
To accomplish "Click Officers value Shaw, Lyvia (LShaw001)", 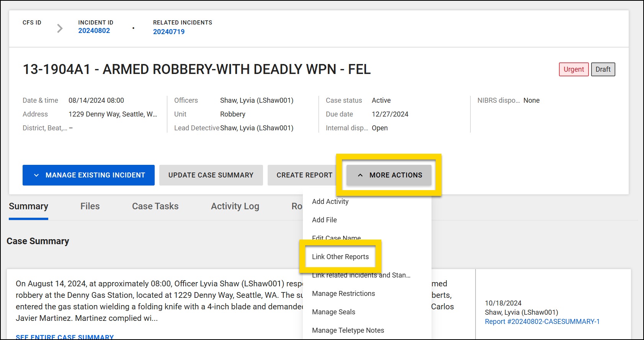I will [257, 100].
